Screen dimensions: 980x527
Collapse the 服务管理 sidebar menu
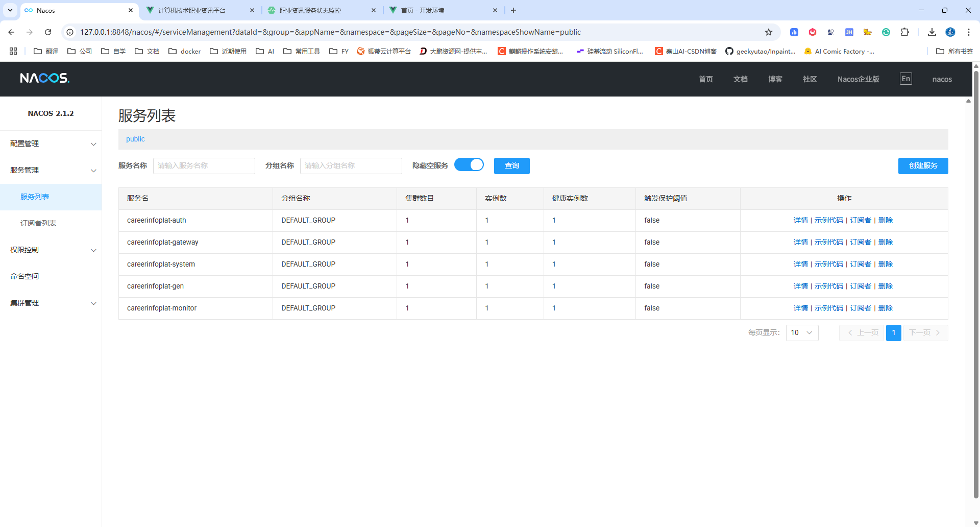pyautogui.click(x=51, y=171)
